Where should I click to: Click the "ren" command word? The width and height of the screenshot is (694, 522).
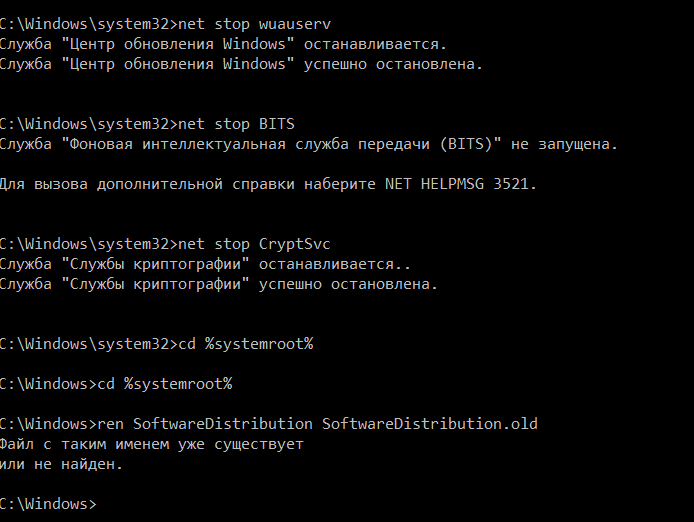click(x=112, y=424)
